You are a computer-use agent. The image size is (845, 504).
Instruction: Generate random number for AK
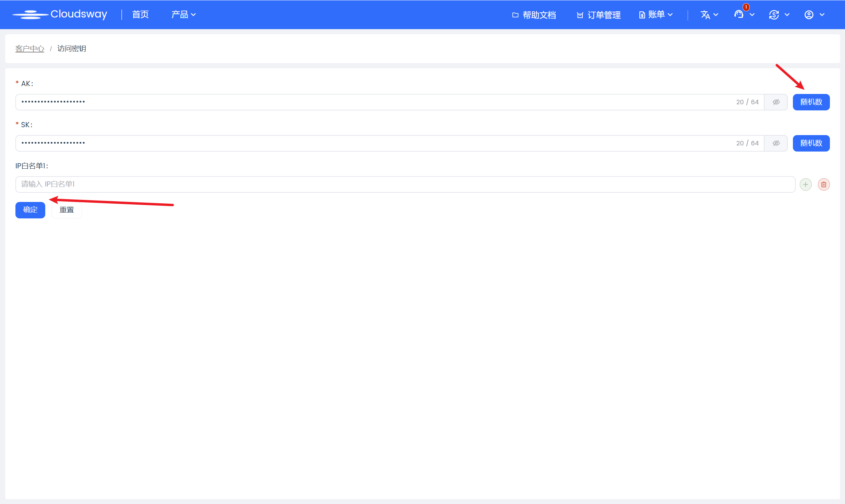pyautogui.click(x=811, y=102)
